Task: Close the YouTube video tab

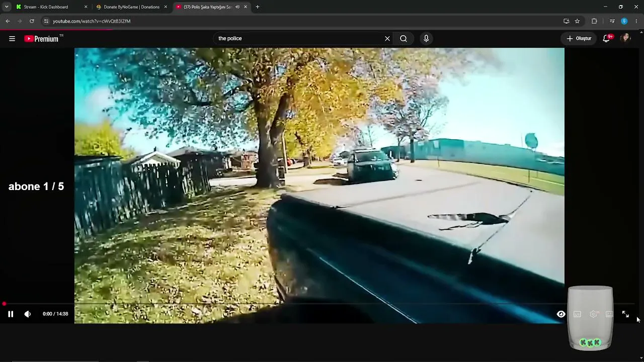Action: coord(246,7)
